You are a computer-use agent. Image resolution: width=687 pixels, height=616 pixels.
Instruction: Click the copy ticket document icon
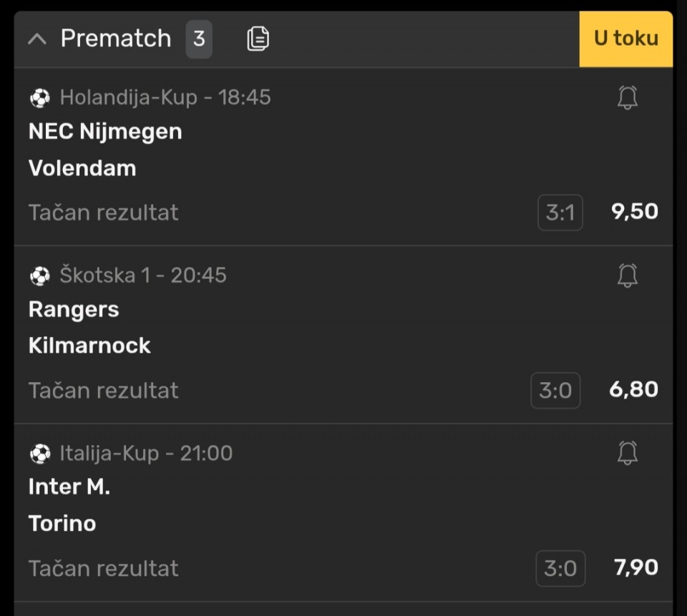pos(258,39)
